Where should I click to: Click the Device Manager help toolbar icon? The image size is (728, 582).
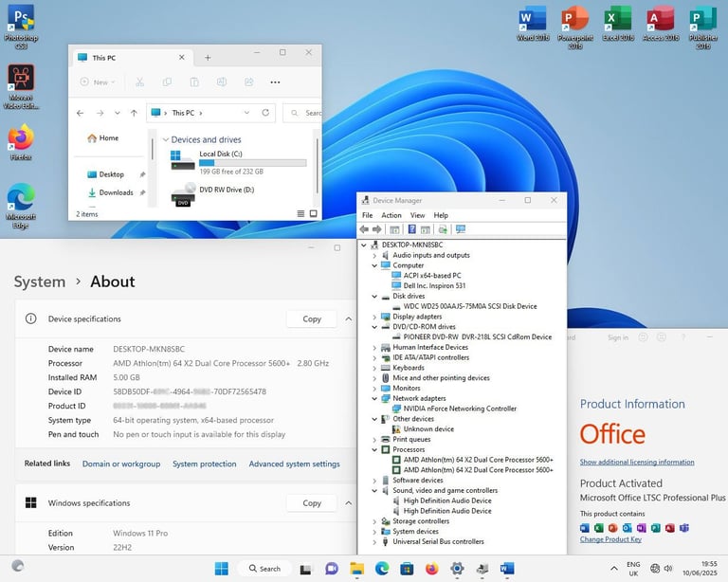[411, 229]
